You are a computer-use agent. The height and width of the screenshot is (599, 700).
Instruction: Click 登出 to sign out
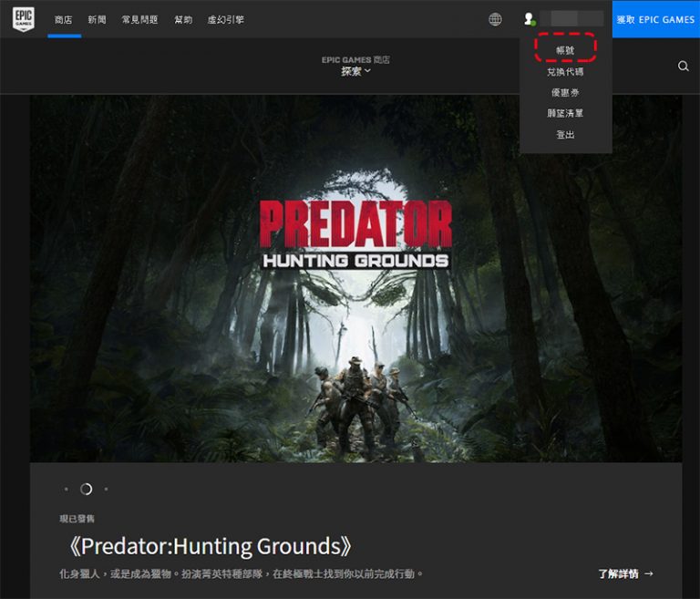pyautogui.click(x=565, y=134)
